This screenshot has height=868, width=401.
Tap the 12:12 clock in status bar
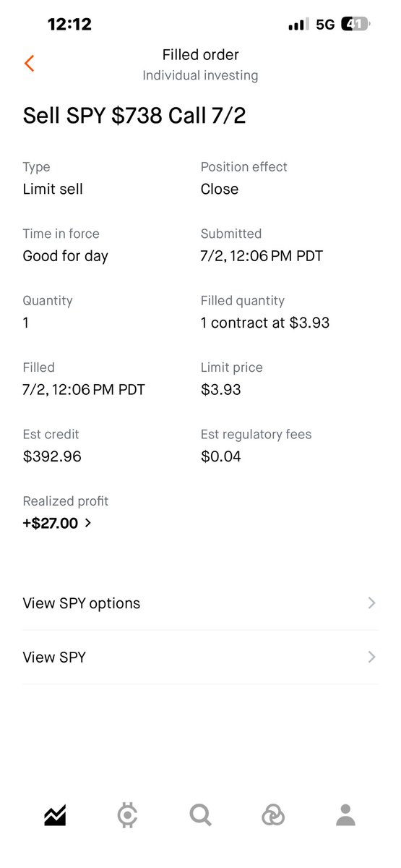[x=69, y=24]
